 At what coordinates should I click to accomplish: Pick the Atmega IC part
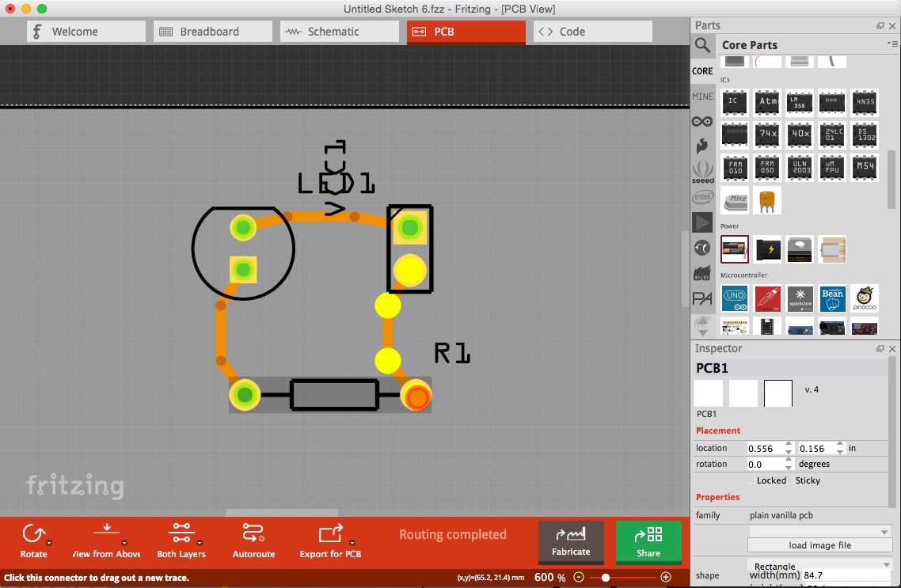[x=767, y=102]
